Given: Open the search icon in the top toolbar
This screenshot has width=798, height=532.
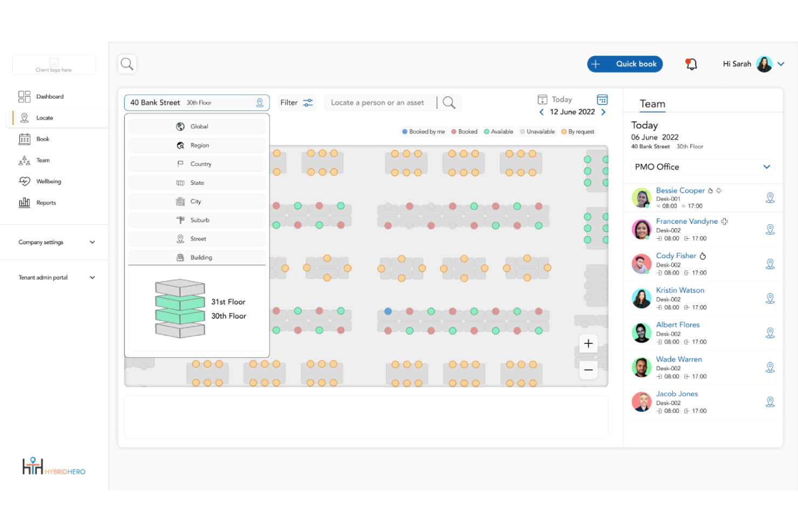Looking at the screenshot, I should [x=127, y=64].
